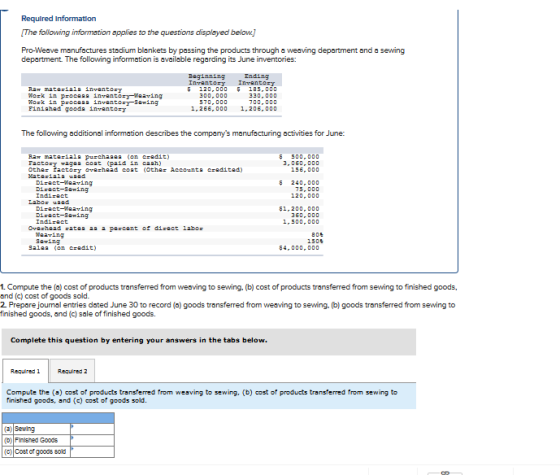
Task: Select the Required 1 tab
Action: 25,371
